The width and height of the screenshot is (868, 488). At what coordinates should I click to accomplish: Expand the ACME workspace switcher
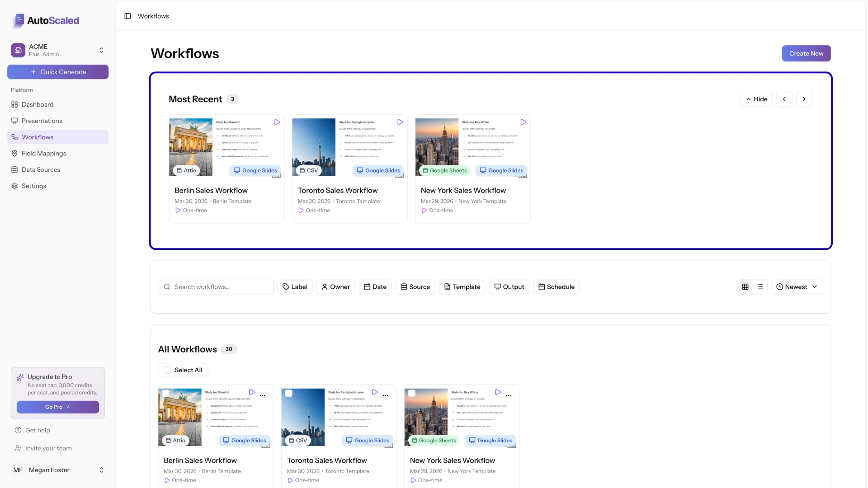[101, 50]
